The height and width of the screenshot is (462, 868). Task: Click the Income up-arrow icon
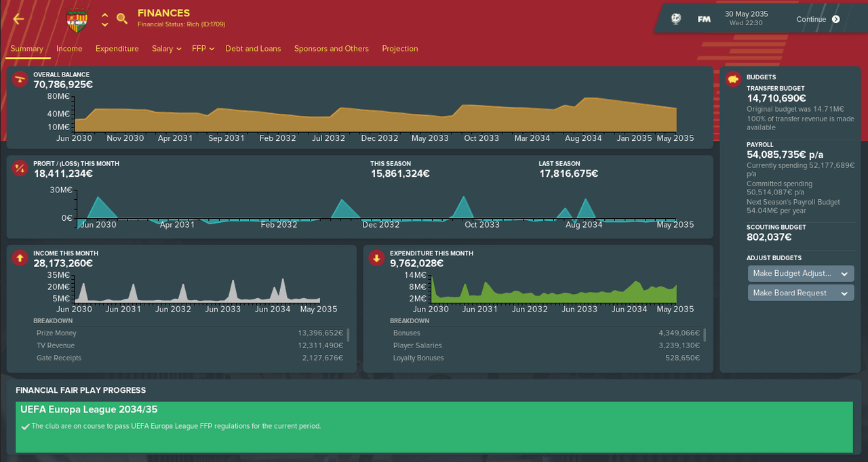20,257
